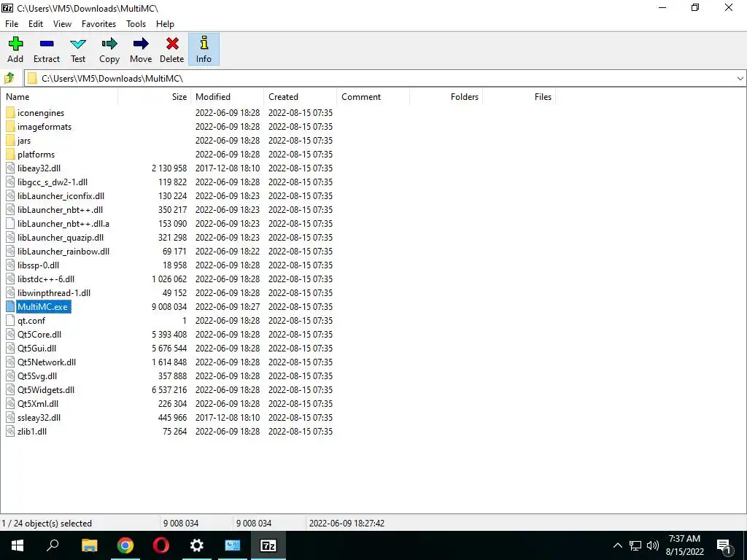
Task: Open the Favorites menu
Action: (x=98, y=24)
